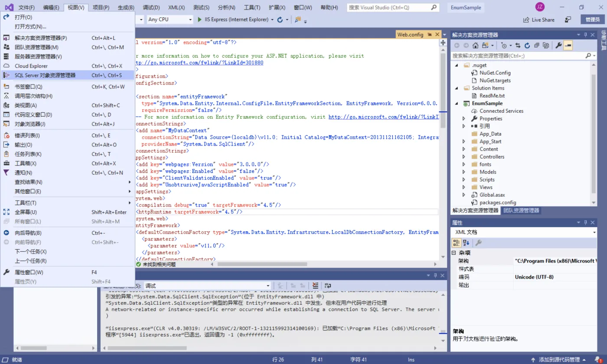Open the 工具(T) menu in menu bar

tap(252, 8)
